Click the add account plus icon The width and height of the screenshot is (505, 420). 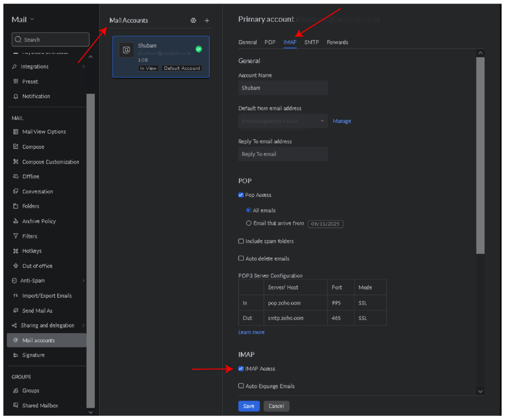click(207, 21)
